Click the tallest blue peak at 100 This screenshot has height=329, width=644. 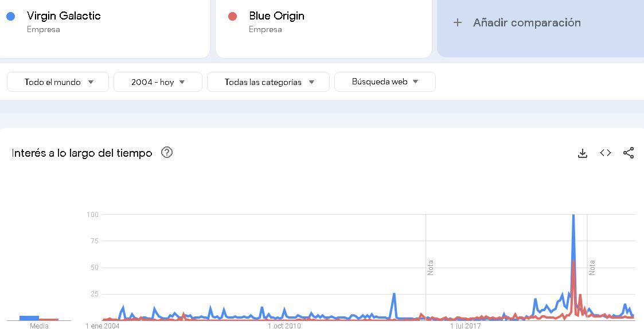pos(573,215)
